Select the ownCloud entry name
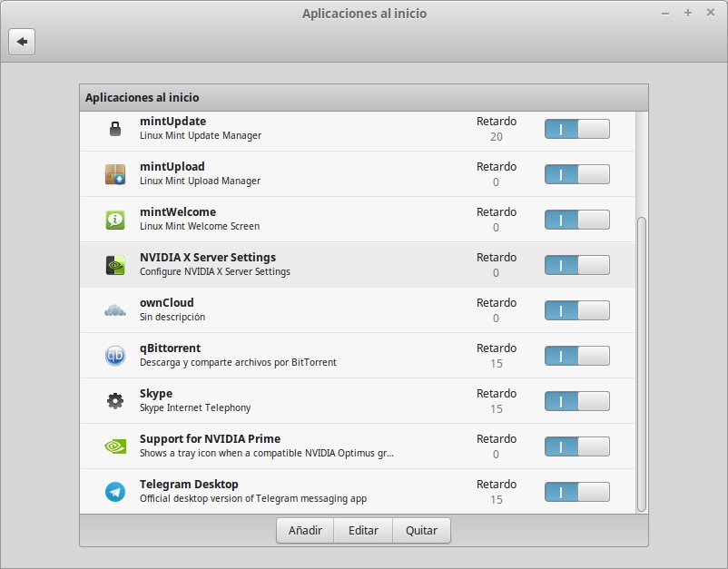Viewport: 728px width, 569px height. (167, 302)
